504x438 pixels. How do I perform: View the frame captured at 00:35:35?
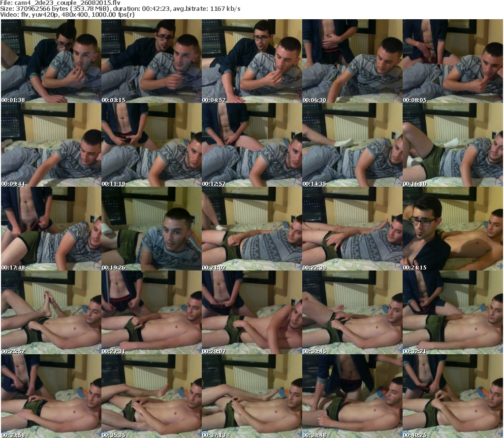[x=152, y=396]
